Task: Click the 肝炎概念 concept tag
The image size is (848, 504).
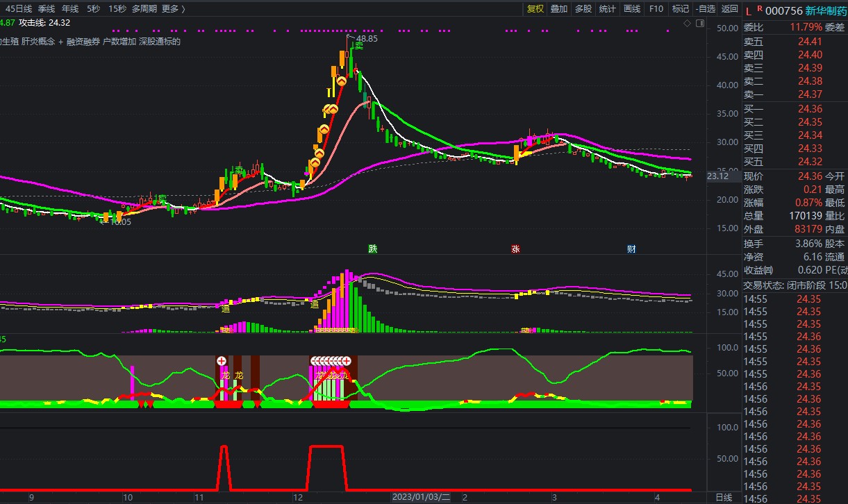Action: click(38, 42)
